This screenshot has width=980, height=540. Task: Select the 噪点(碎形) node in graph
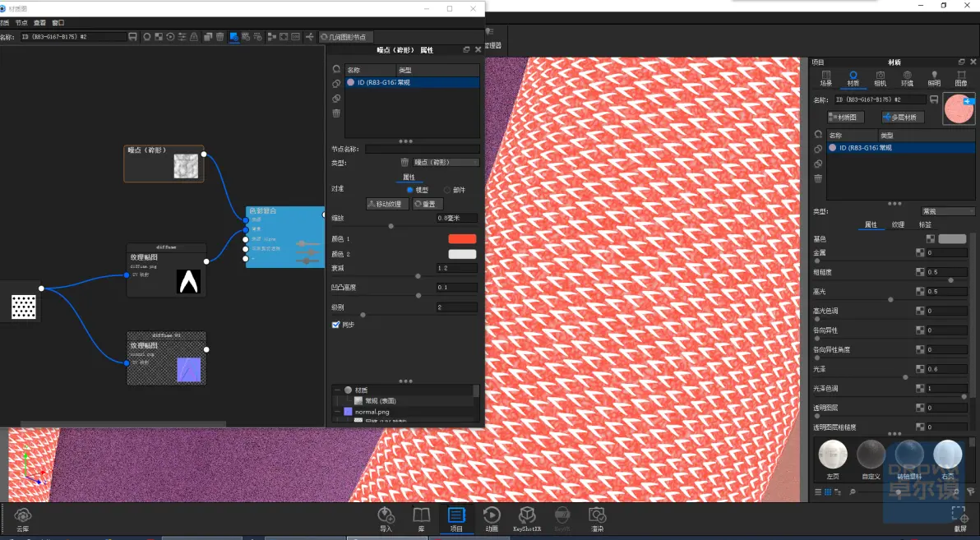pos(164,164)
